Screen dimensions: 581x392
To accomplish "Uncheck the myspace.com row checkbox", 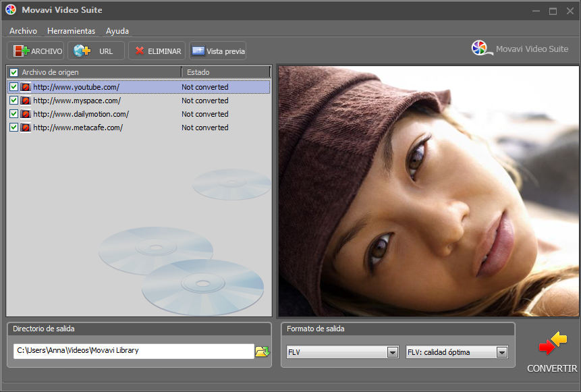I will 13,101.
